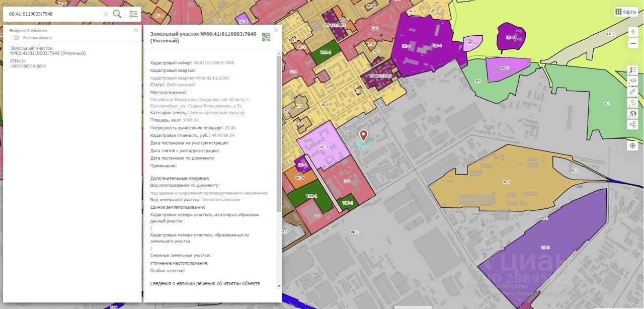Open search filter settings icon
The height and width of the screenshot is (309, 644).
(133, 14)
